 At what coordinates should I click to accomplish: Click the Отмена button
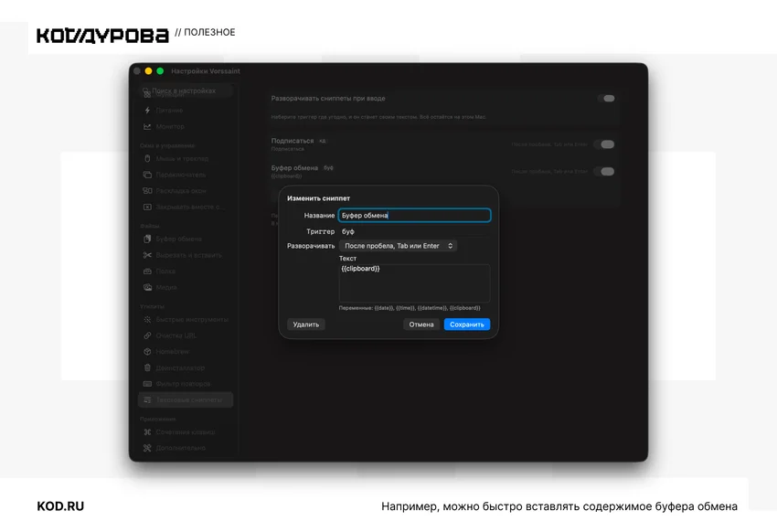[x=421, y=325]
